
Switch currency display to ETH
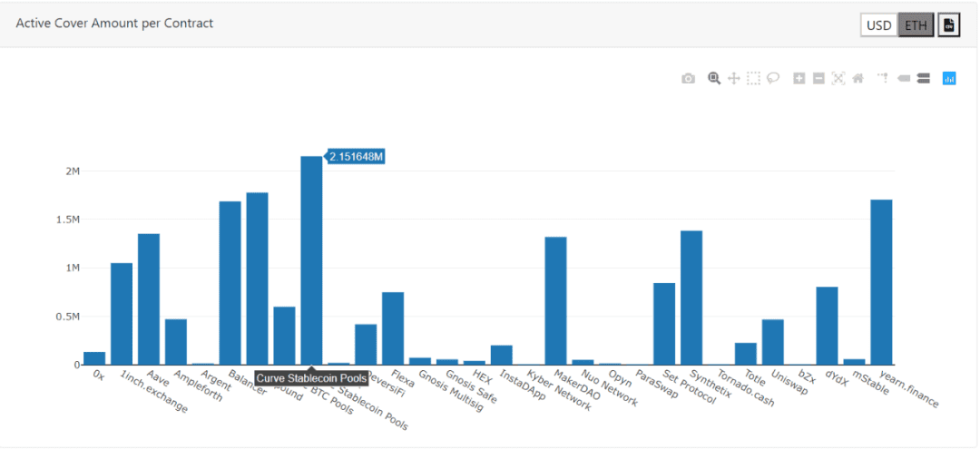916,25
